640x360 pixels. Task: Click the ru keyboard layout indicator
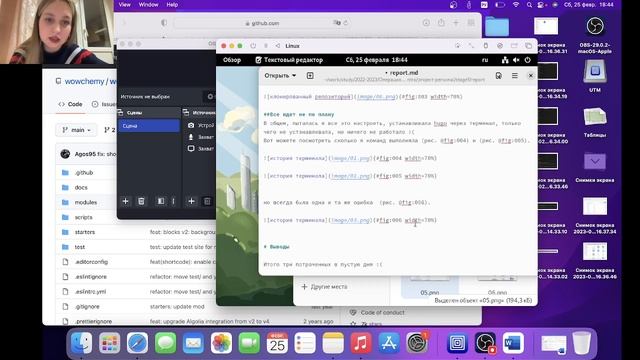pyautogui.click(x=485, y=60)
